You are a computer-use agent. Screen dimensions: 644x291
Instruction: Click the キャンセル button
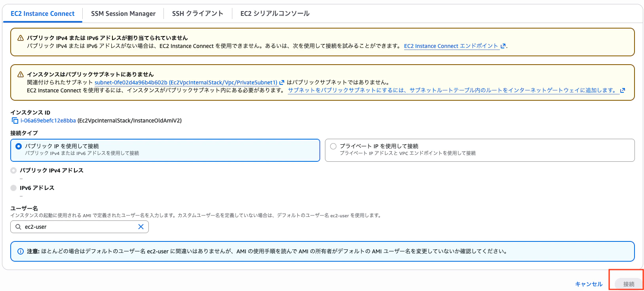pyautogui.click(x=589, y=284)
